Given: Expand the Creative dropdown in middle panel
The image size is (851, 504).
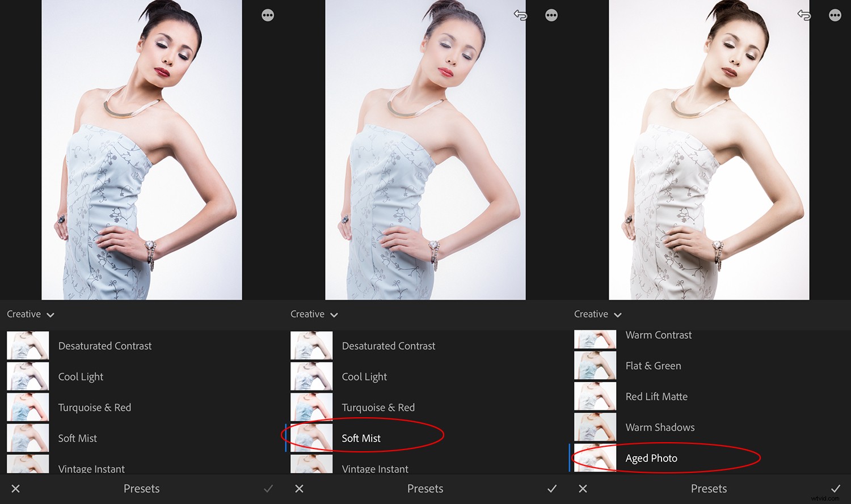Looking at the screenshot, I should pyautogui.click(x=314, y=314).
